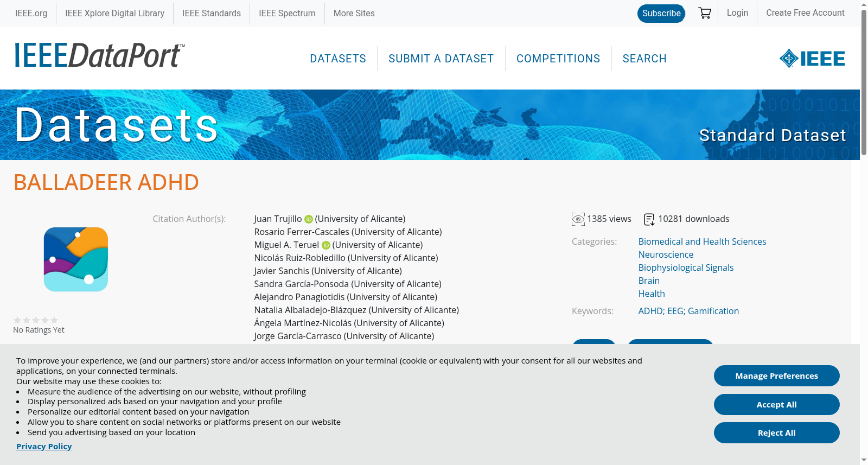This screenshot has width=868, height=465.
Task: Open the Login link
Action: point(737,12)
